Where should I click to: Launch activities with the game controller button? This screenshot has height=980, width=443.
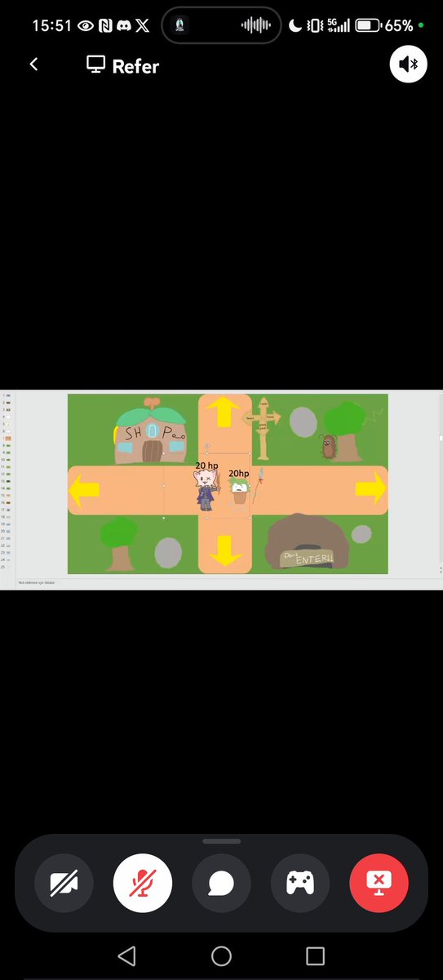pos(300,883)
